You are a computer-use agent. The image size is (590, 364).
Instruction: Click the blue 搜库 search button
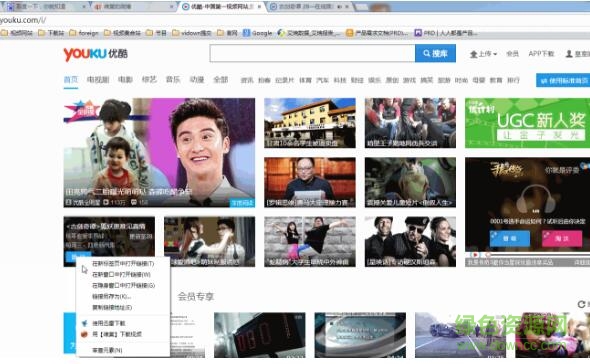tap(435, 53)
